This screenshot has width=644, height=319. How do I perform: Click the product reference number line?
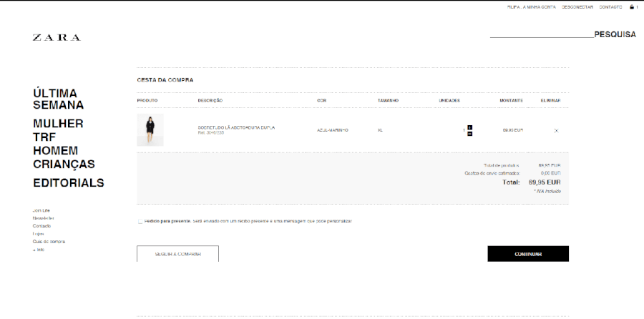pos(210,132)
